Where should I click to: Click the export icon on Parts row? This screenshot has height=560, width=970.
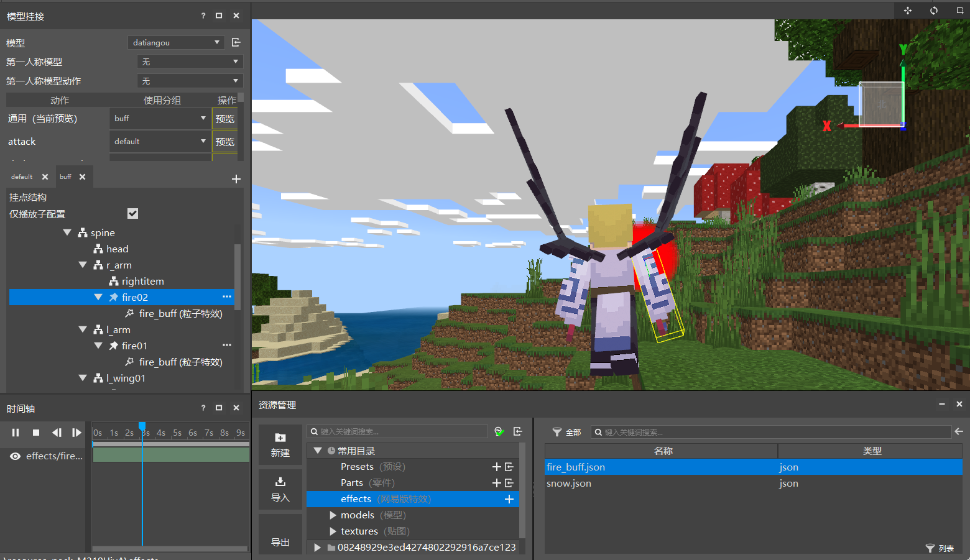click(x=509, y=483)
